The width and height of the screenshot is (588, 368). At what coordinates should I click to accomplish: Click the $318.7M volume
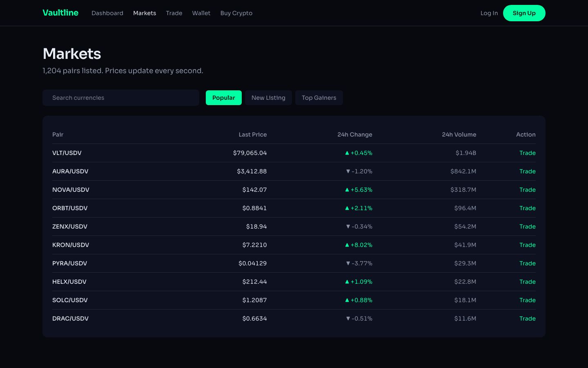coord(463,190)
